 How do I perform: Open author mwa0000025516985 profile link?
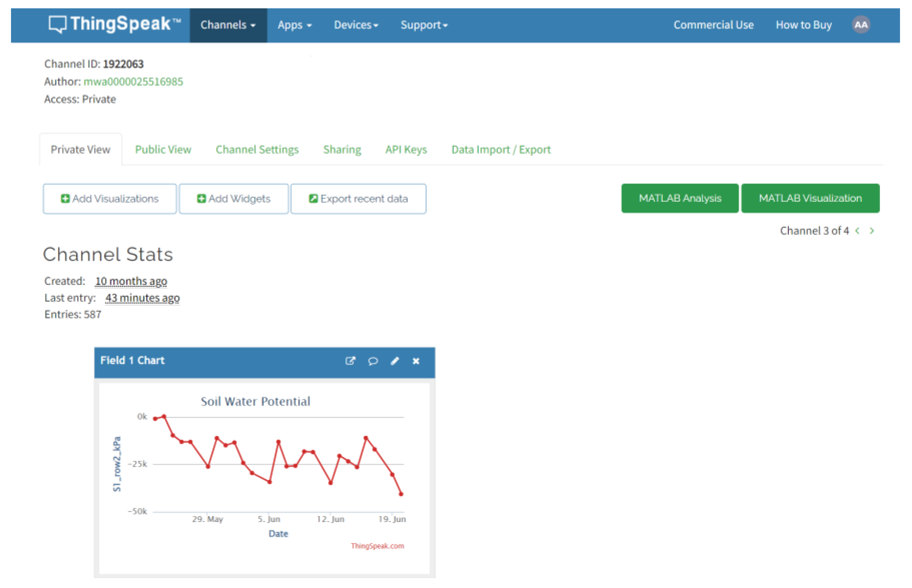click(x=133, y=81)
